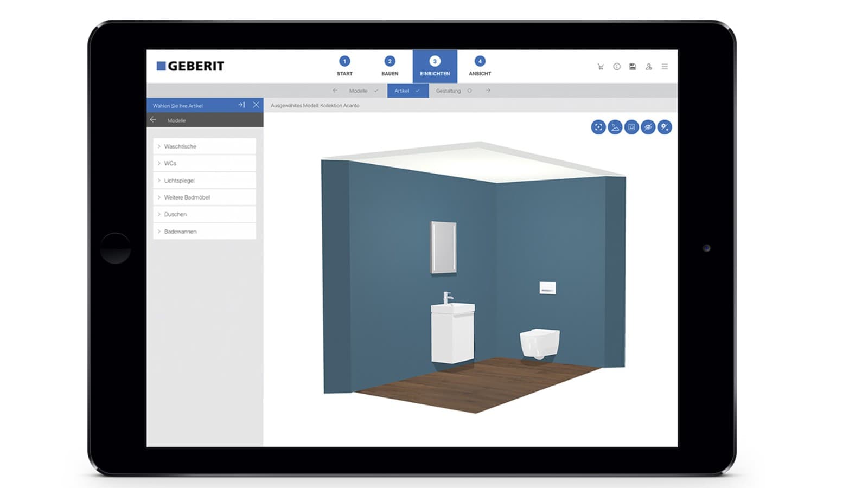Click the fit-to-view focus icon
This screenshot has height=488, width=868.
point(598,127)
